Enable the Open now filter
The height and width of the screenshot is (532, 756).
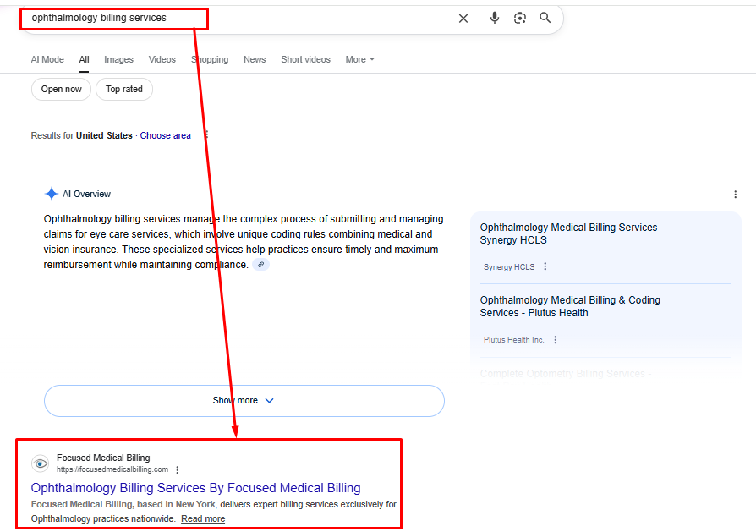click(x=61, y=89)
